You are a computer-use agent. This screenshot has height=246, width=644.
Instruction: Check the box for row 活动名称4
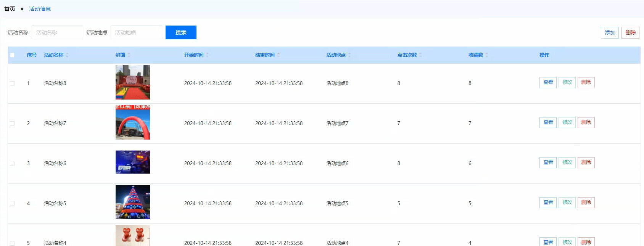pyautogui.click(x=12, y=243)
